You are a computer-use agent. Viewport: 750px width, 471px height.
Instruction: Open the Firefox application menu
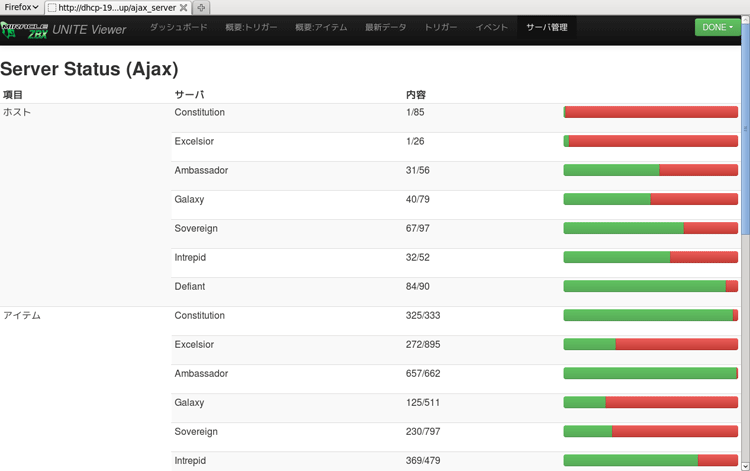coord(21,7)
